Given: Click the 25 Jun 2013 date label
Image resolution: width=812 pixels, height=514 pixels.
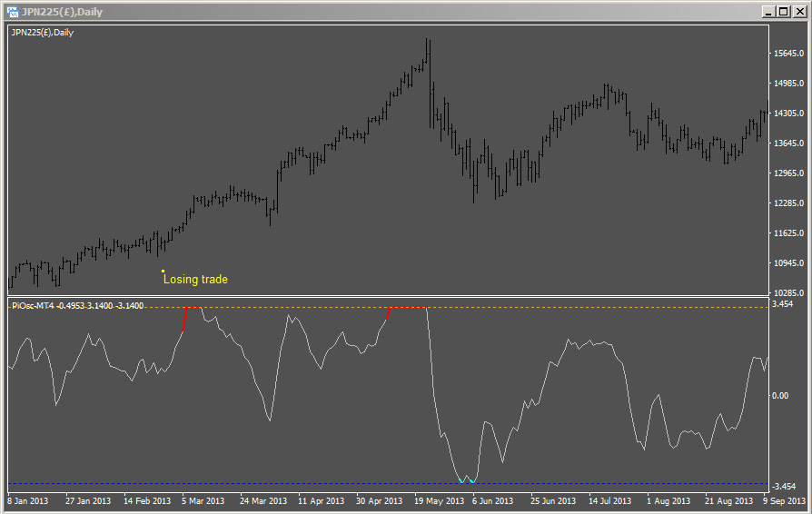Looking at the screenshot, I should [x=553, y=501].
